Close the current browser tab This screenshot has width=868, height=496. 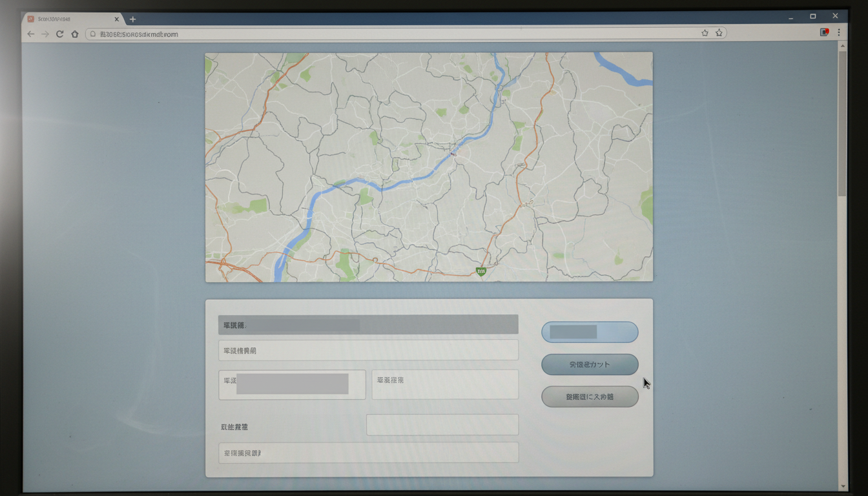pos(117,19)
